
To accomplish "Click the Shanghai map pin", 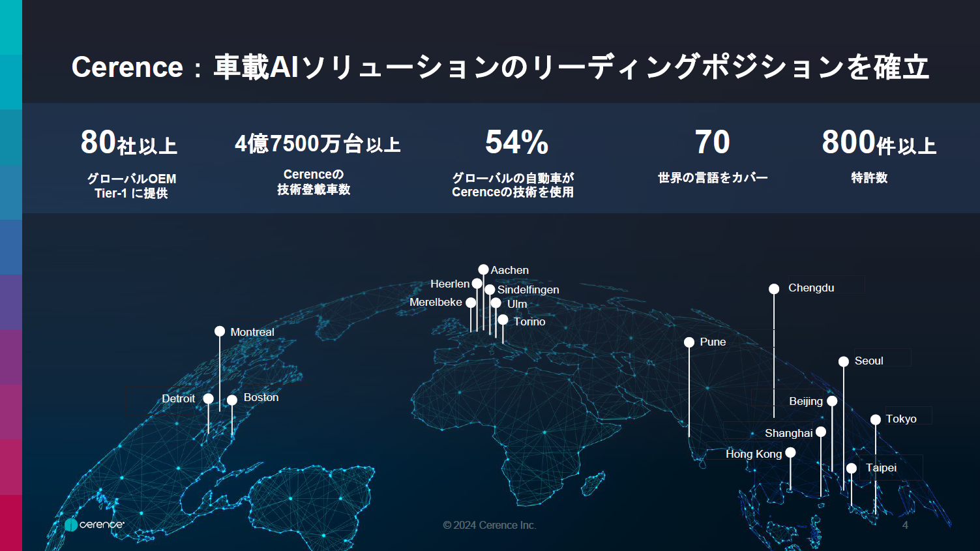I will [x=820, y=432].
